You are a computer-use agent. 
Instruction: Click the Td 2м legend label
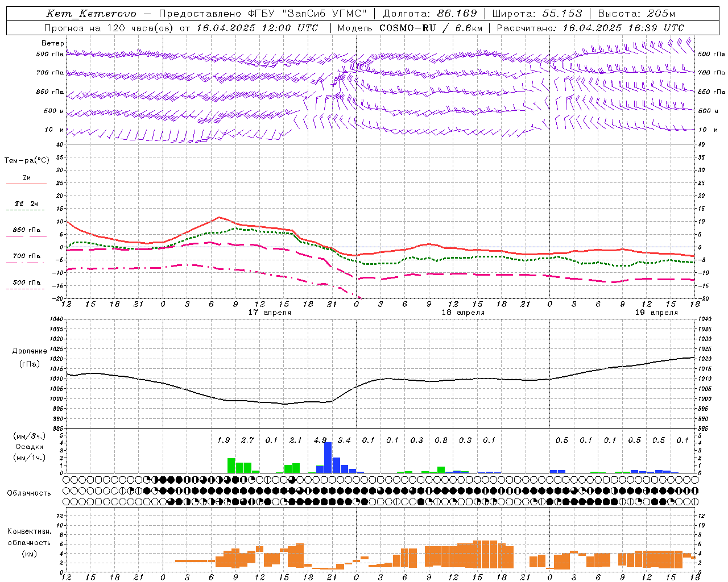[26, 203]
